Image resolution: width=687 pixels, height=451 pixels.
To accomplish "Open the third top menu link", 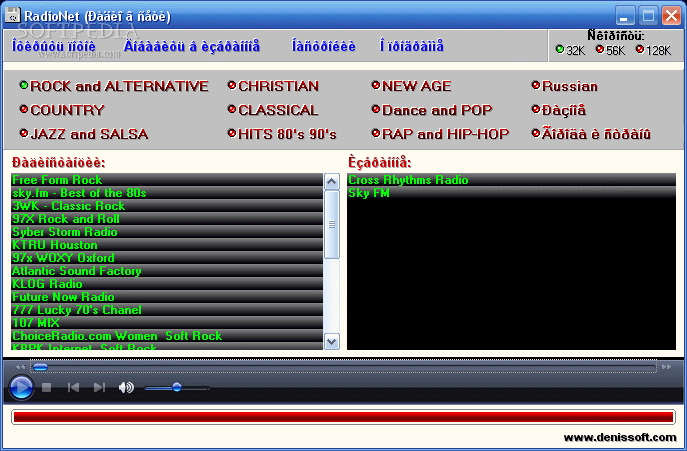I will (324, 46).
